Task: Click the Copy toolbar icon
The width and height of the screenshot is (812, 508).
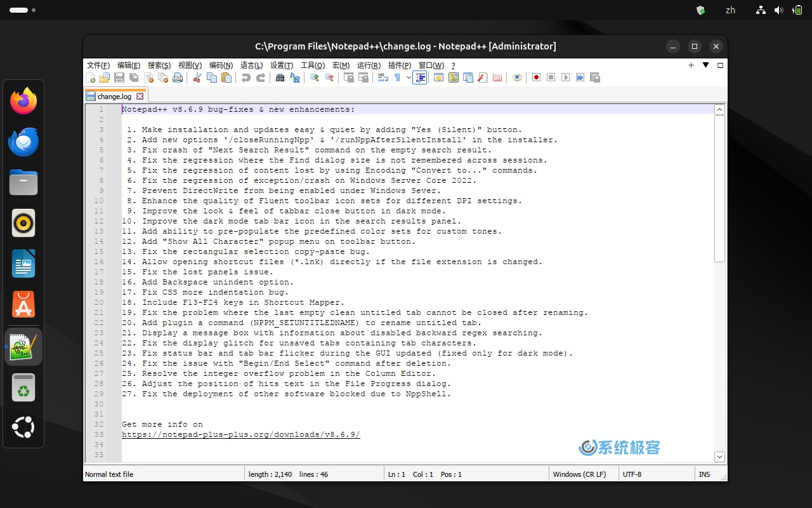Action: coord(212,77)
